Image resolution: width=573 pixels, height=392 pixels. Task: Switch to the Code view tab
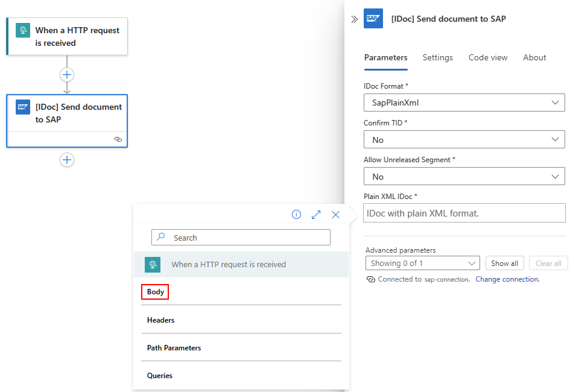pos(488,58)
